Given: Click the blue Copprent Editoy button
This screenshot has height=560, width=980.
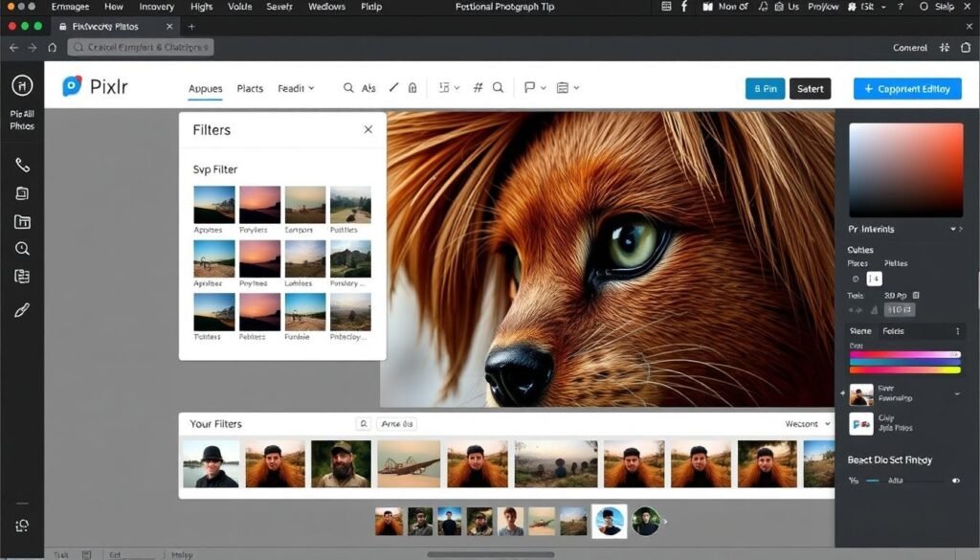Looking at the screenshot, I should point(906,88).
